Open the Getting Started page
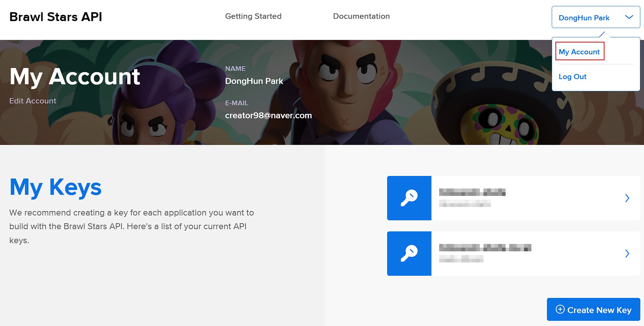The image size is (644, 326). coord(253,16)
